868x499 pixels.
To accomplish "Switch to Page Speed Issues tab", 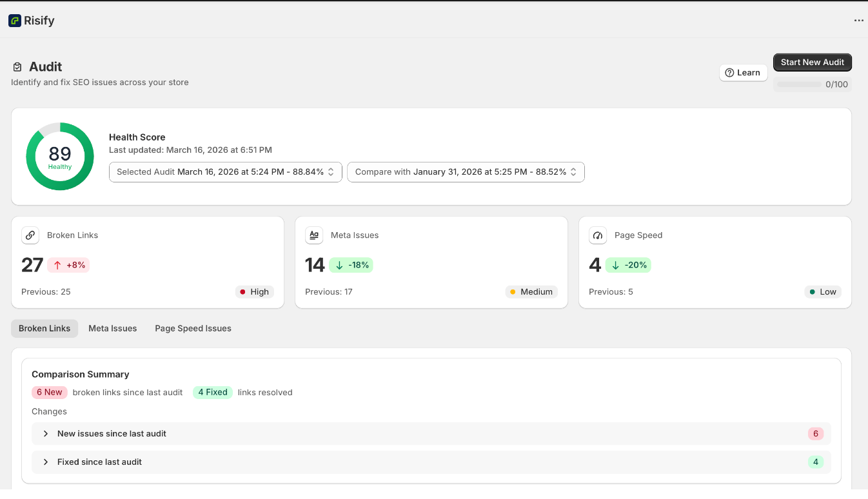I will click(x=193, y=328).
